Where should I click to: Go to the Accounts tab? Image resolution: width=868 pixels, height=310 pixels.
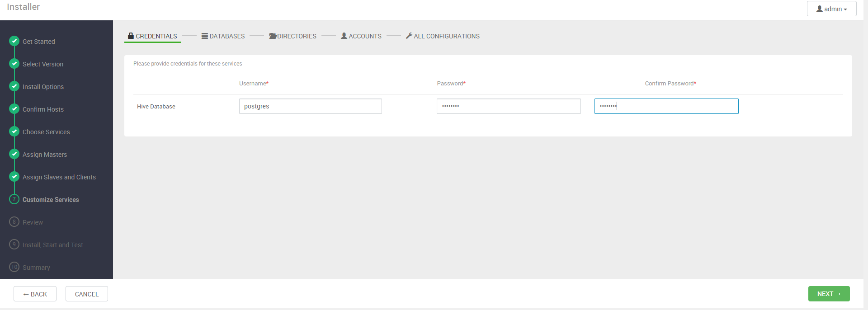point(361,36)
